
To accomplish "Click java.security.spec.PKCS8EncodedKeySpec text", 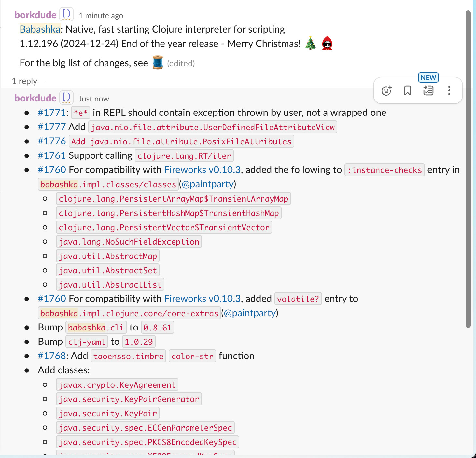I will pyautogui.click(x=148, y=442).
